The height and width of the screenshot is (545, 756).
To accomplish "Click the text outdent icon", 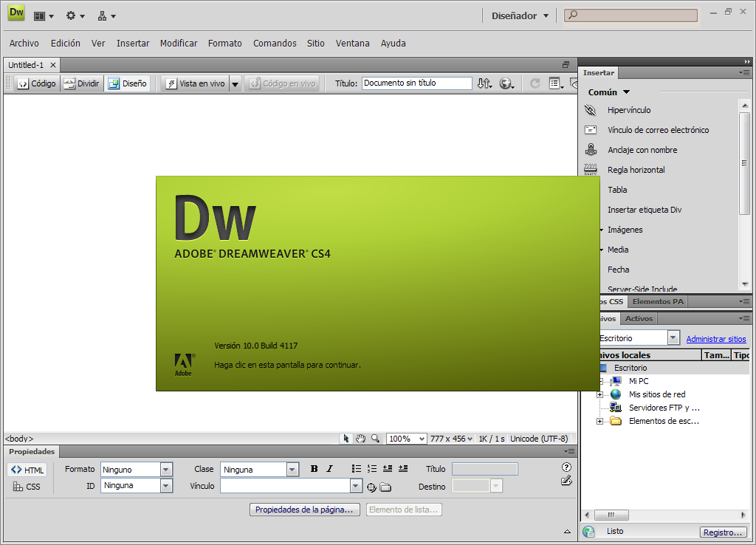I will point(387,469).
